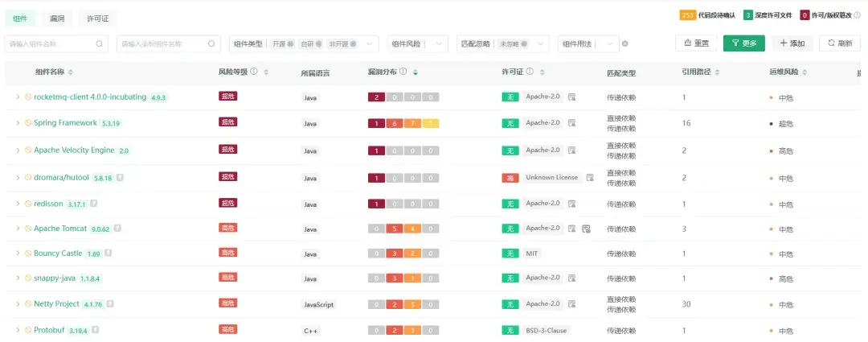Click the critical count 2 in rocketmq-client vulnerability bar
Screen dimensions: 868x342
[x=376, y=97]
